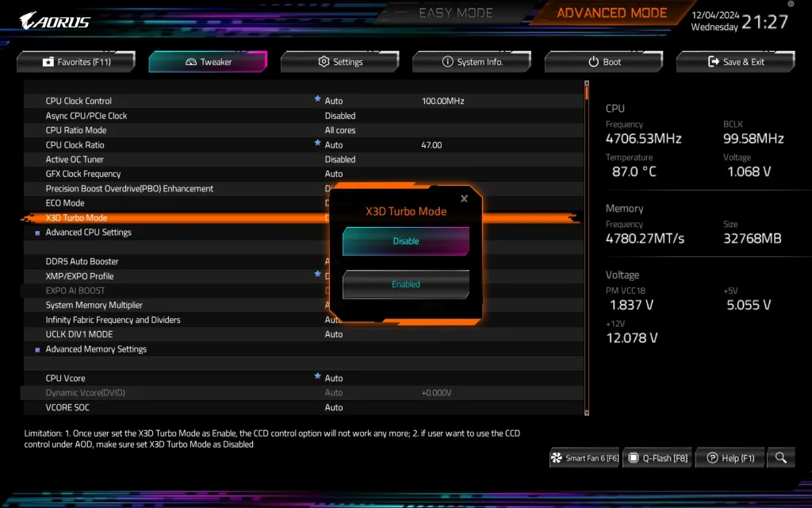Open the Boot tab
The width and height of the screenshot is (812, 508).
tap(603, 61)
